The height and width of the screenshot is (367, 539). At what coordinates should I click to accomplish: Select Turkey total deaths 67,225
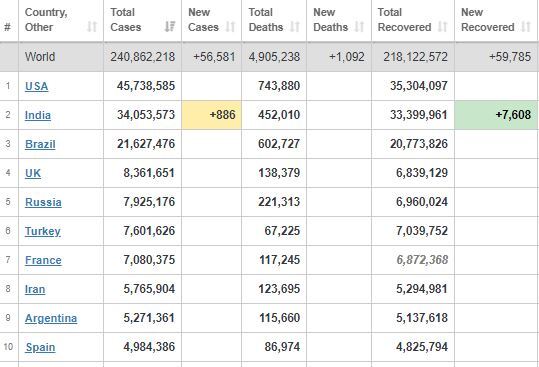(282, 231)
